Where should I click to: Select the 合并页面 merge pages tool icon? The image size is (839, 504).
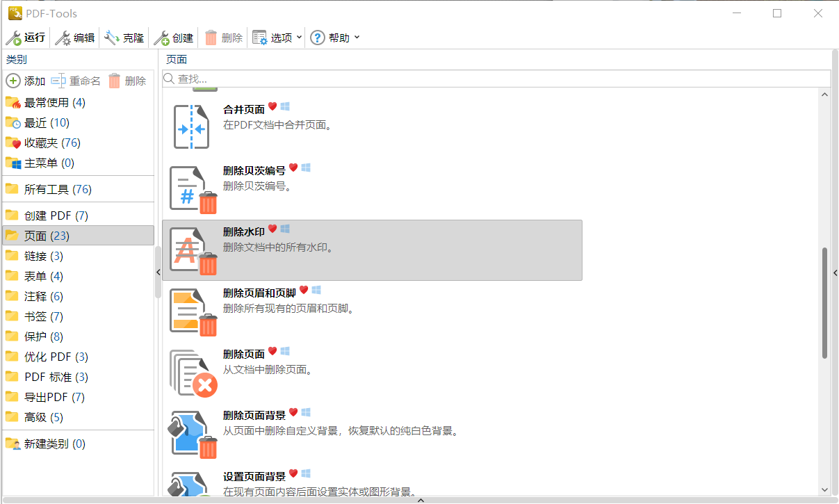click(190, 127)
